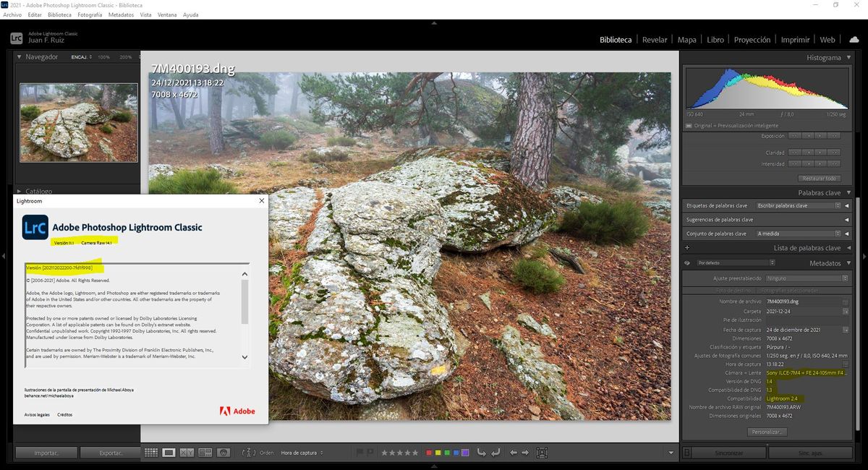868x470 pixels.
Task: Open the Compare view (XY) icon
Action: 187,453
